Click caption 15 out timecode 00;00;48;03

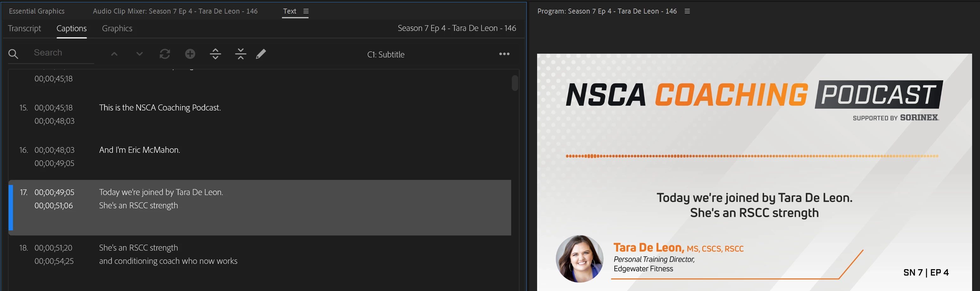[54, 121]
